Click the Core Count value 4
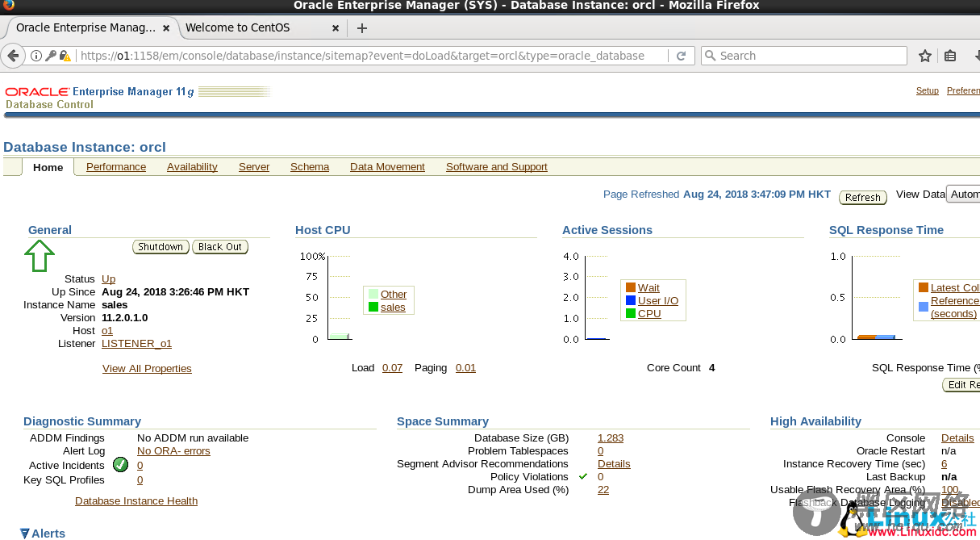The image size is (980, 540). pyautogui.click(x=712, y=368)
